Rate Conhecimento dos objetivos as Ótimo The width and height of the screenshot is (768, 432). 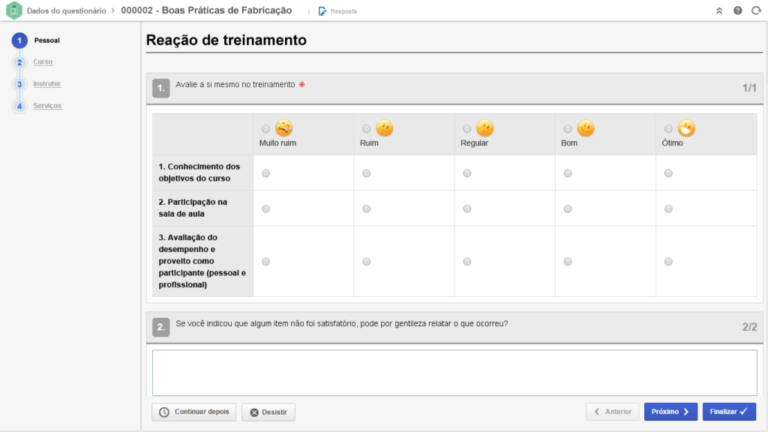(x=668, y=173)
